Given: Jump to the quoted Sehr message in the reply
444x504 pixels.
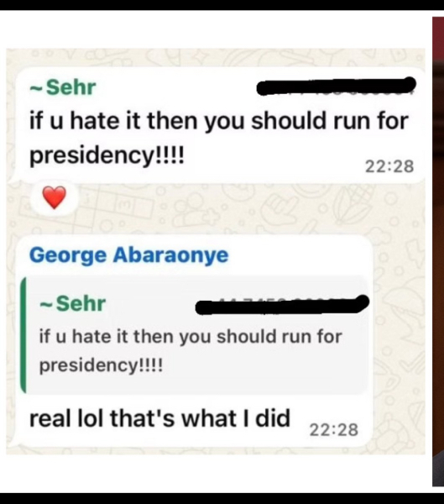Looking at the screenshot, I should coord(195,334).
